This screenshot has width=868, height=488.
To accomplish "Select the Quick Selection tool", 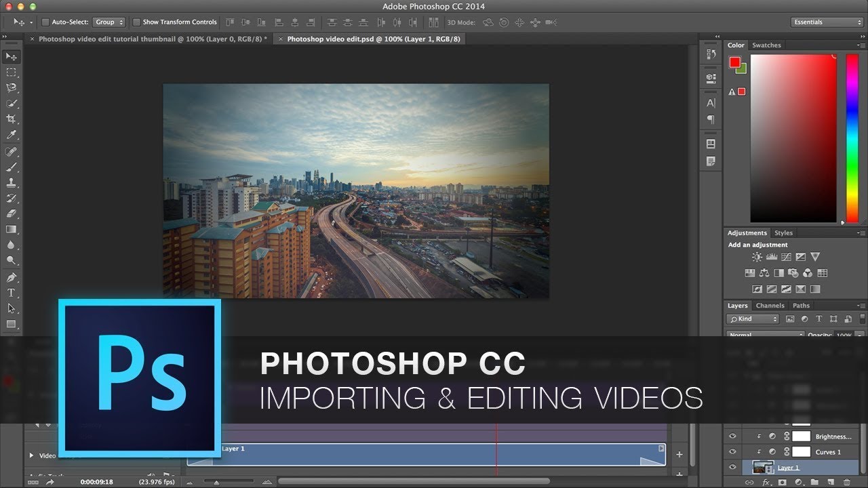I will click(12, 104).
